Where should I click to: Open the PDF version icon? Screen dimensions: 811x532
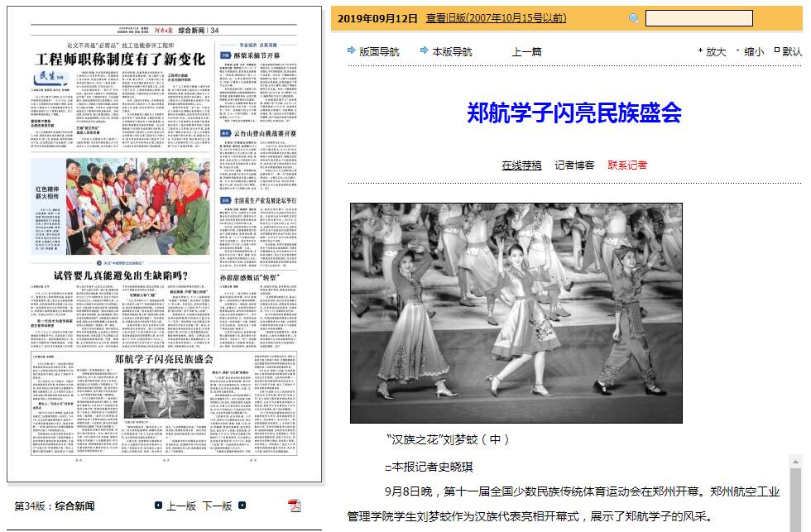click(294, 506)
